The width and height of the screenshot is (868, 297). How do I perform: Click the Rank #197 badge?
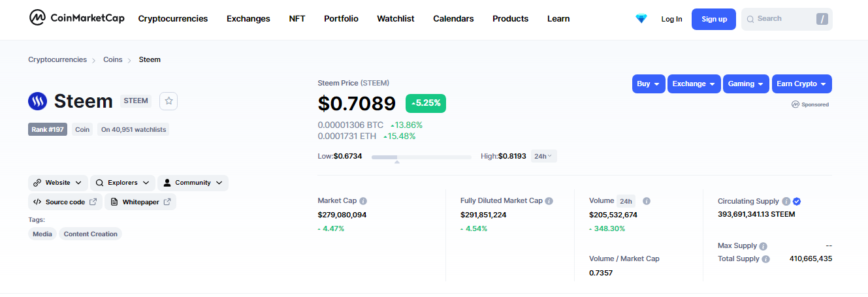click(48, 129)
